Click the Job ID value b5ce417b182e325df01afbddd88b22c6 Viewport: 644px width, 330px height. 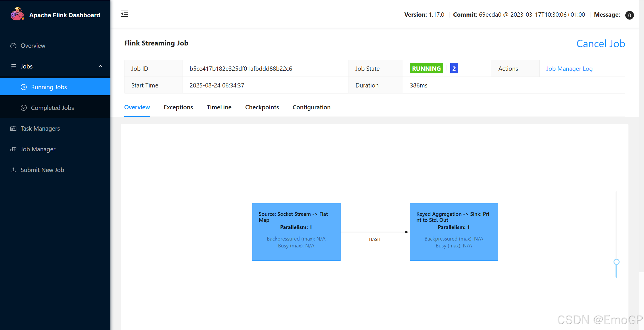pos(241,69)
